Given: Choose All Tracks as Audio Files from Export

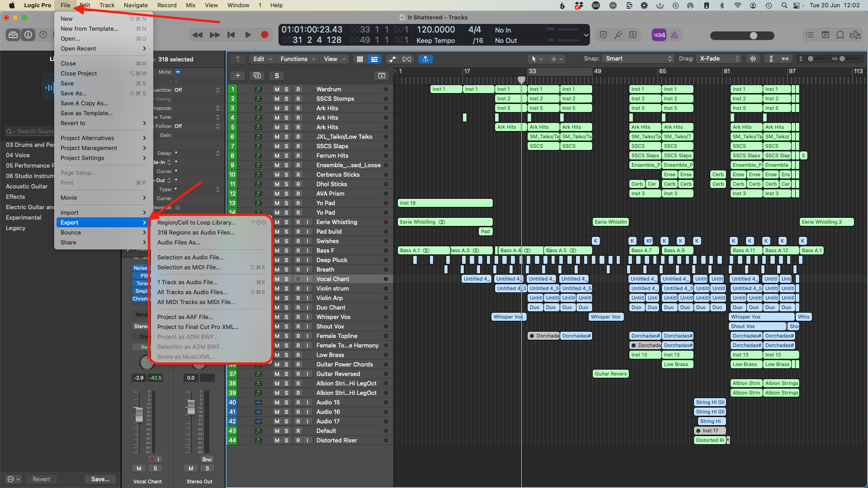Looking at the screenshot, I should tap(192, 292).
